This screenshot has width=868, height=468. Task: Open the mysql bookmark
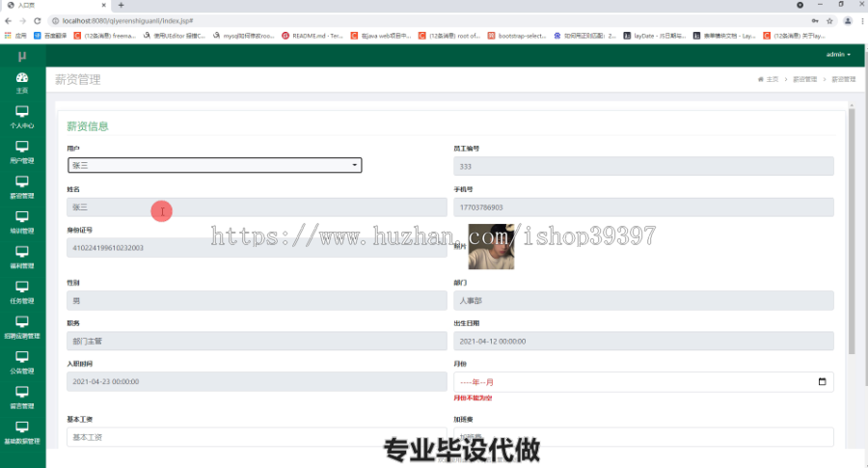click(244, 36)
